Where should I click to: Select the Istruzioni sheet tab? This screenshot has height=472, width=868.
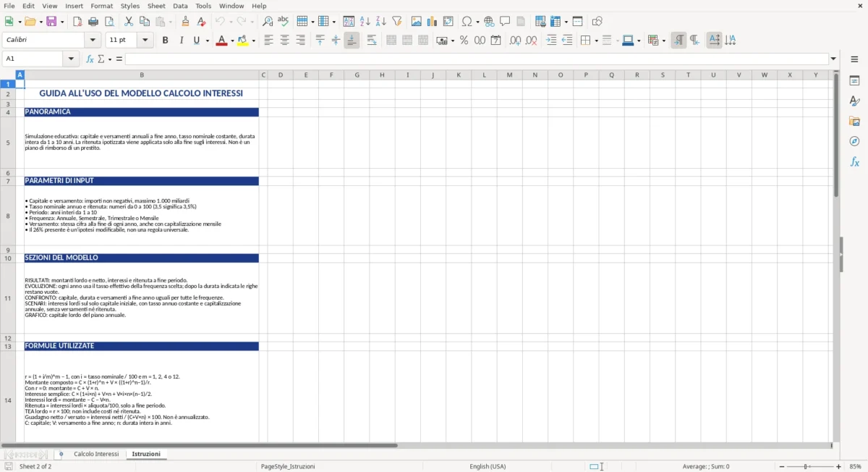coord(146,454)
